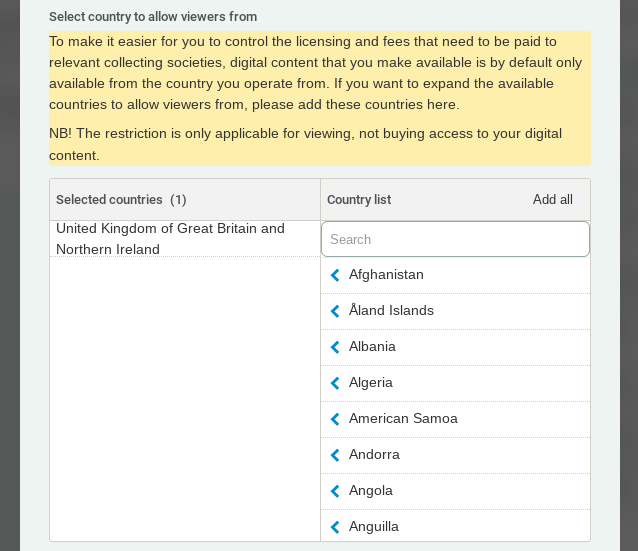This screenshot has height=551, width=638.
Task: Choose the Anguilla label in list
Action: pyautogui.click(x=374, y=527)
